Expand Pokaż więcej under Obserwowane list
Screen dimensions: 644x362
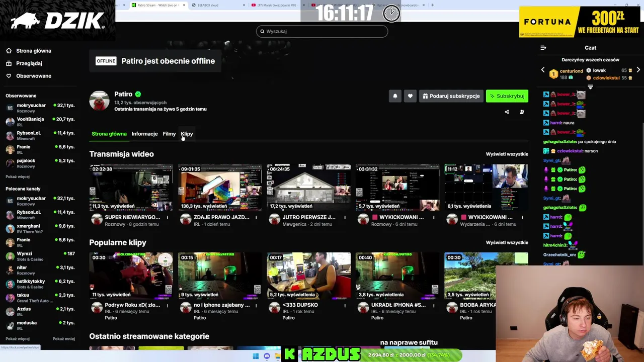coord(18,176)
